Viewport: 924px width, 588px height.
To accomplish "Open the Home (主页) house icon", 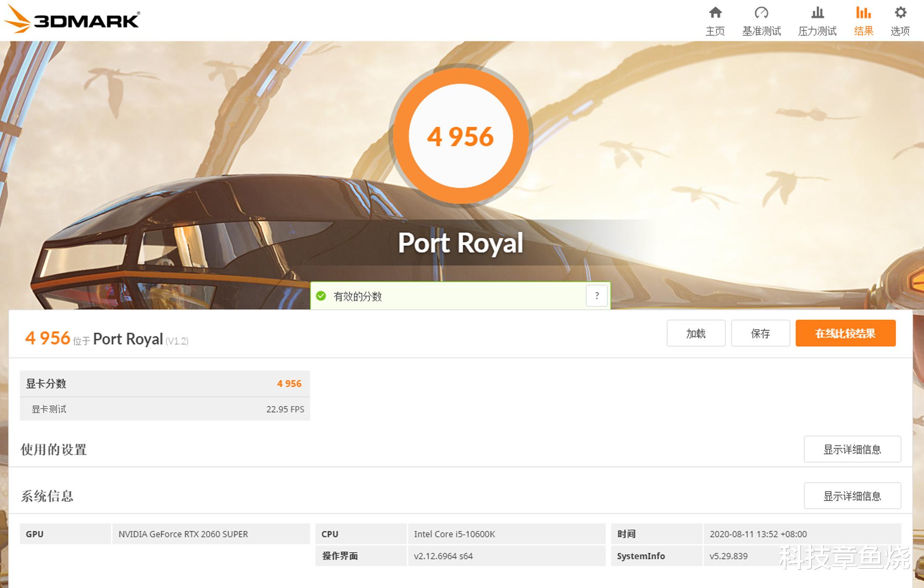I will coord(715,13).
